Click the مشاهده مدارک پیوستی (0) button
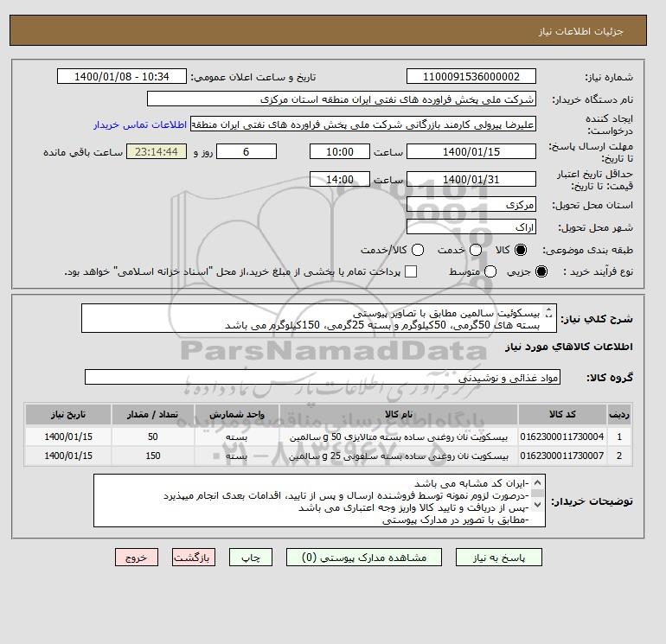Viewport: 666px width, 644px height. (364, 558)
